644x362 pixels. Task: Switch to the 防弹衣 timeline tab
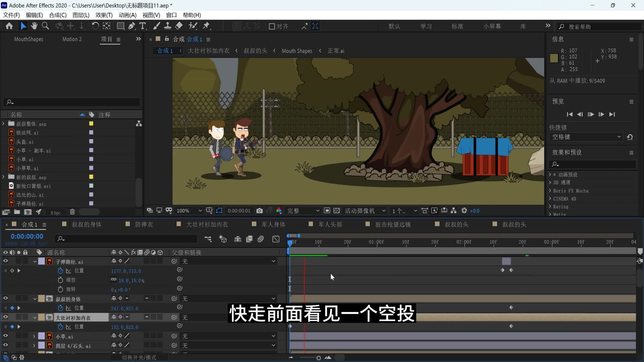click(144, 224)
